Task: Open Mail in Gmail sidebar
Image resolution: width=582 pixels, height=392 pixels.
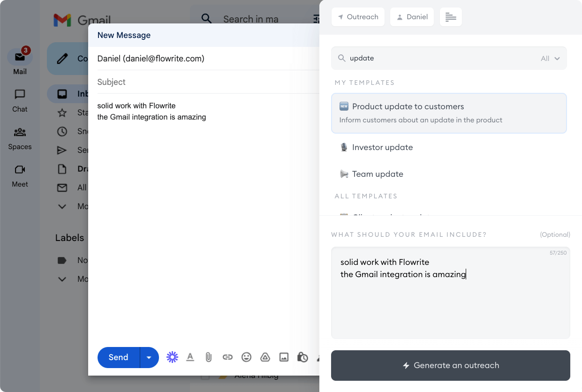Action: (20, 61)
